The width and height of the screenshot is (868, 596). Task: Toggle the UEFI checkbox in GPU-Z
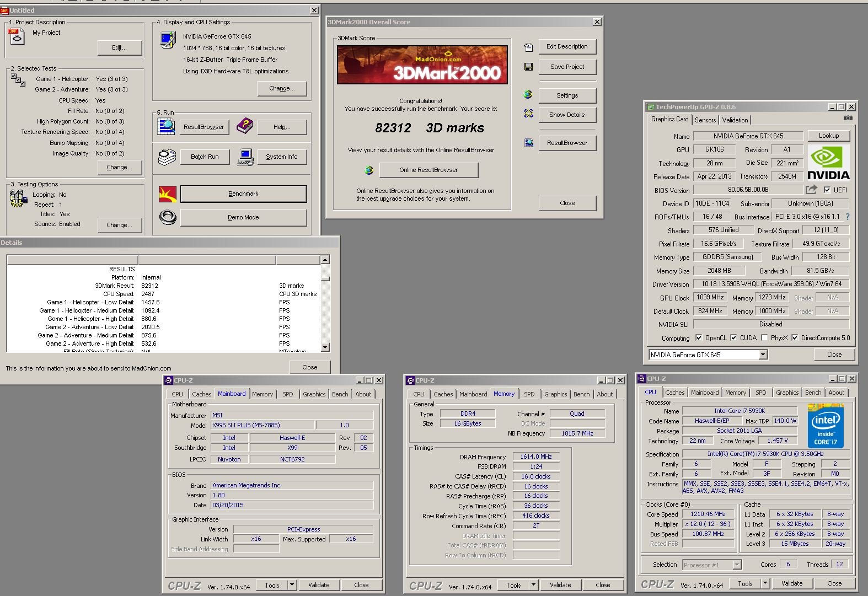tap(827, 190)
